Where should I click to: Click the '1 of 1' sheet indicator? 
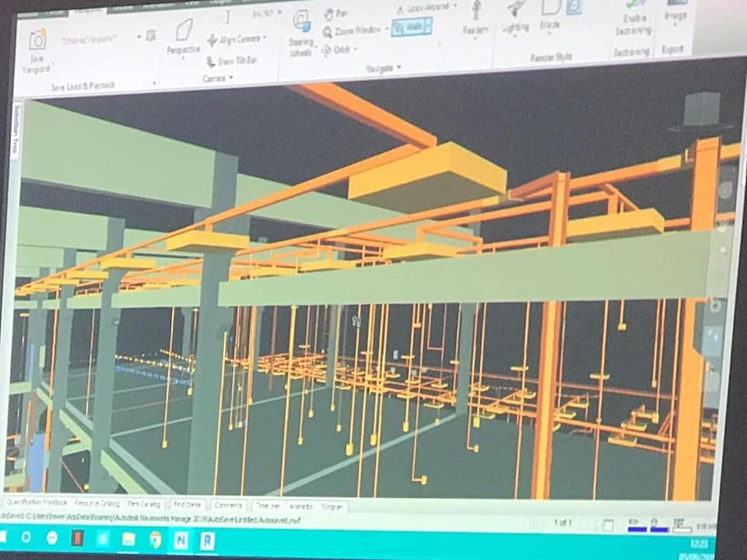[562, 523]
